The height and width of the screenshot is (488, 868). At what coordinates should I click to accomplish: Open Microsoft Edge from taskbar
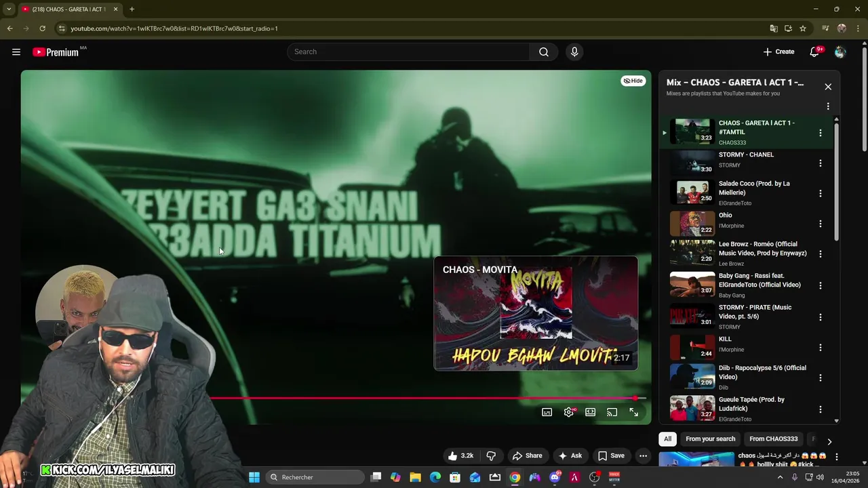coord(435,477)
